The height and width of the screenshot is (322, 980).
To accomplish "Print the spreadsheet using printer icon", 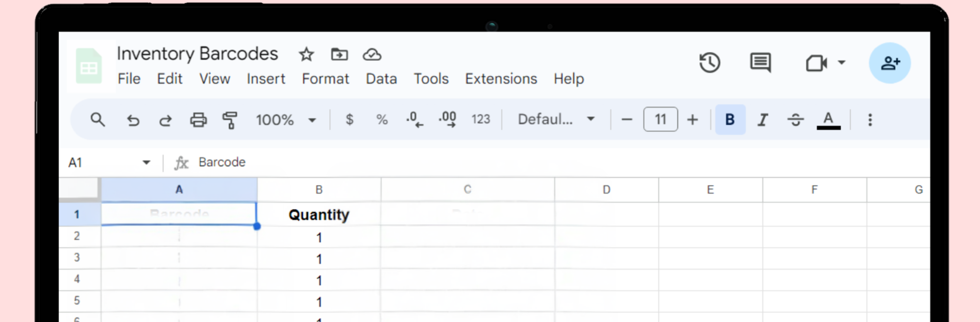I will 198,120.
